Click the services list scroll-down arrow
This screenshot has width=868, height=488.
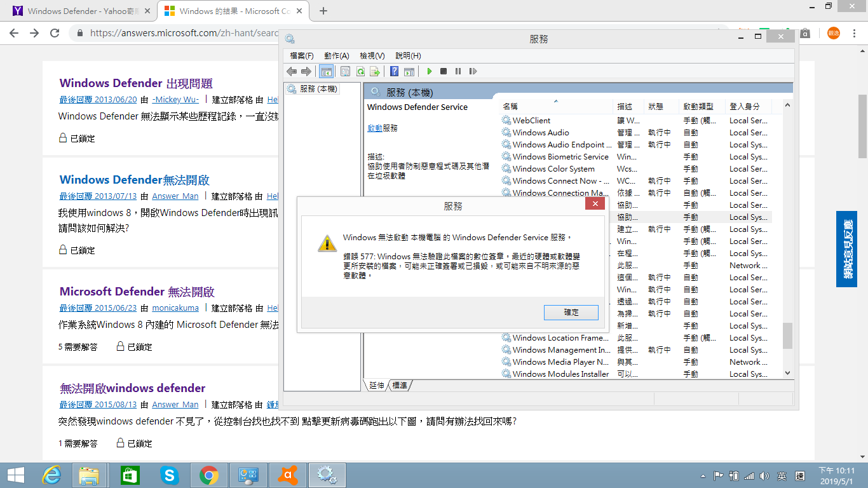click(787, 374)
